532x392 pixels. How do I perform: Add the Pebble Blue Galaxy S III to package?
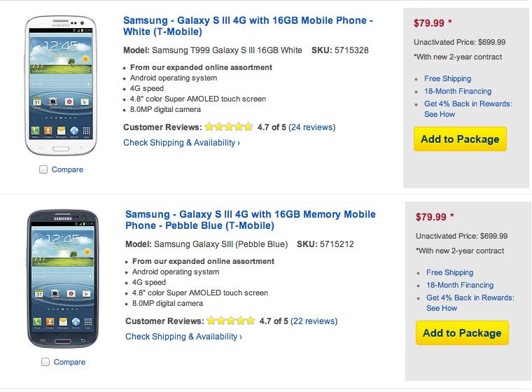pos(462,332)
